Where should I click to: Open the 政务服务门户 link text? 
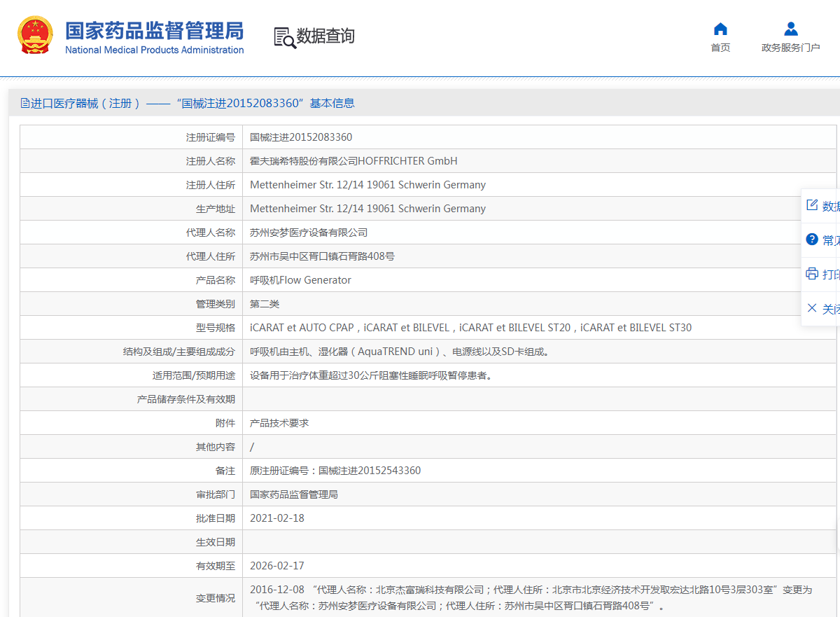(791, 48)
